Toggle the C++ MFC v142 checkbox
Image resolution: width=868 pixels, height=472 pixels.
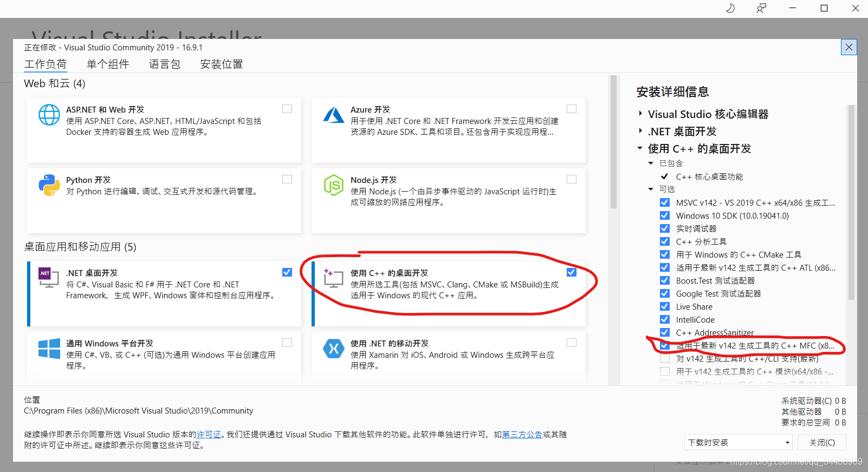665,345
